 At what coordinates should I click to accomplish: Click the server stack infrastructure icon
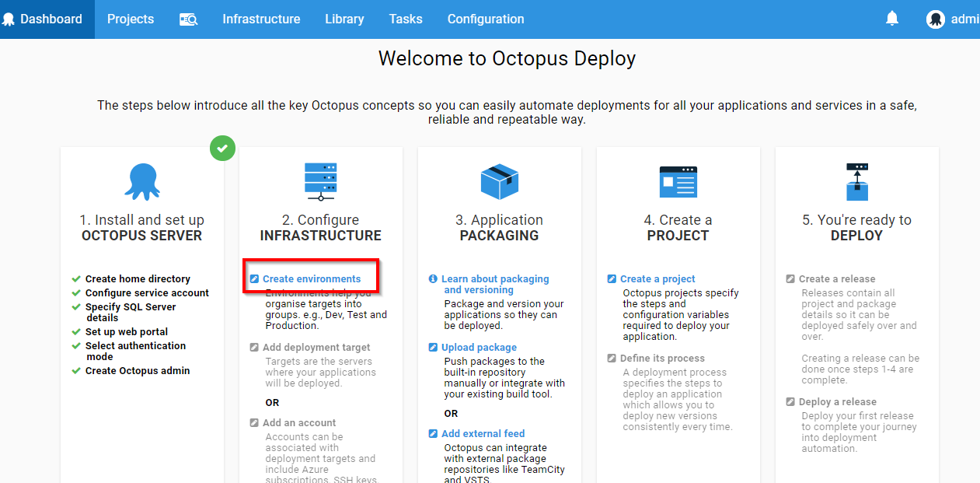pyautogui.click(x=320, y=181)
